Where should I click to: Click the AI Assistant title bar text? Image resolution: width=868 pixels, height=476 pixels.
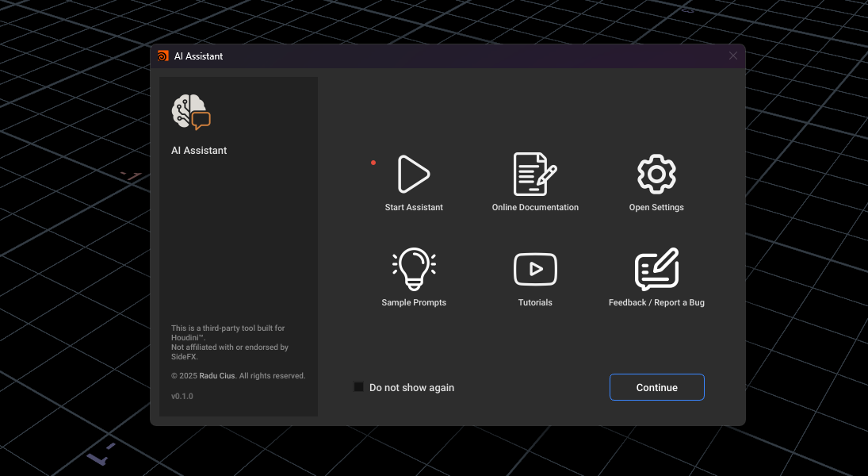click(199, 56)
